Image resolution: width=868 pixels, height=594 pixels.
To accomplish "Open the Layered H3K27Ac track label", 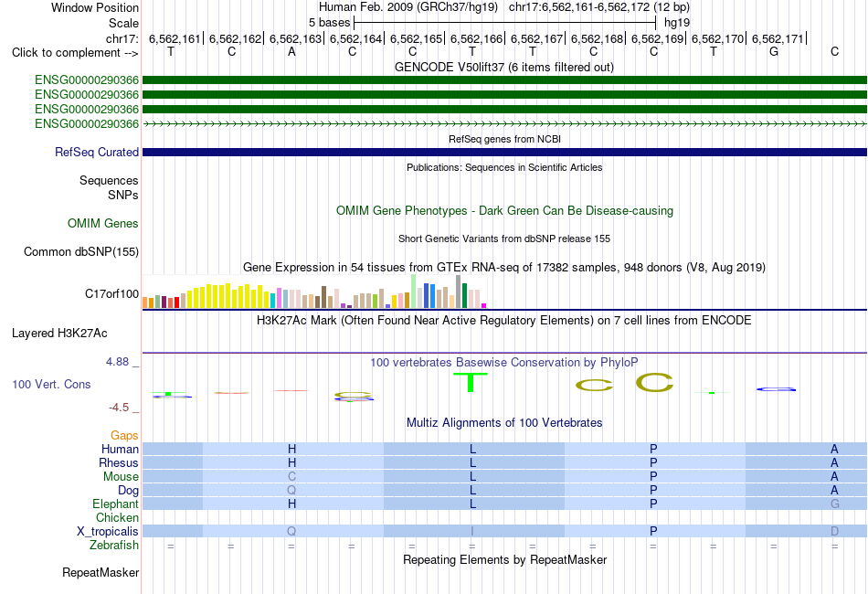I will tap(59, 334).
